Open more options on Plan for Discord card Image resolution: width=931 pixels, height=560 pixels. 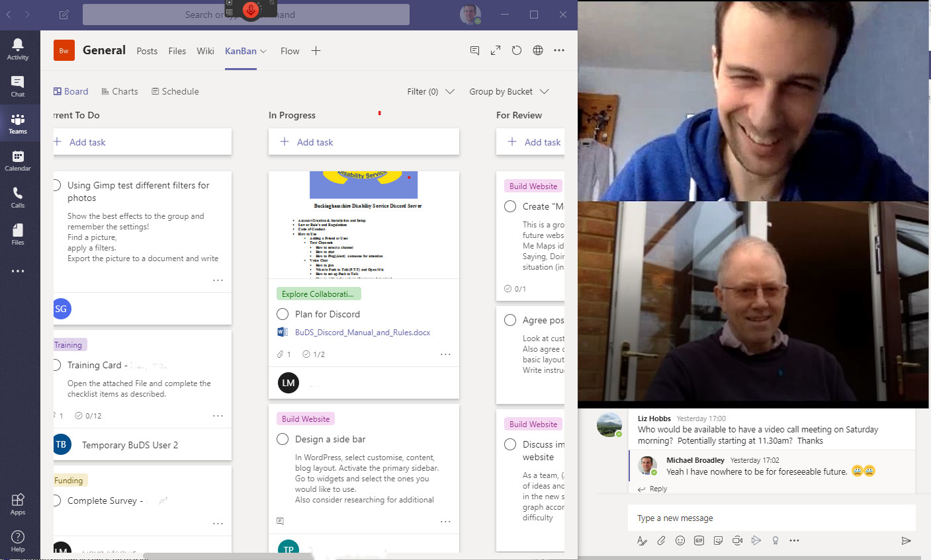[445, 354]
